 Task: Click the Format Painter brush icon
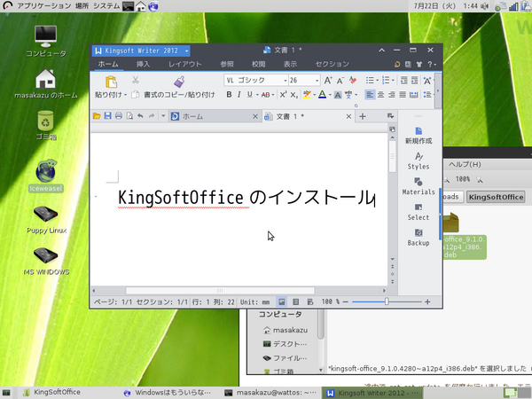point(179,82)
